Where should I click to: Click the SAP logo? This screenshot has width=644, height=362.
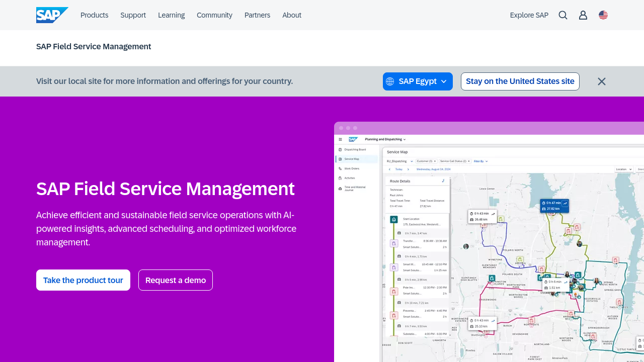[52, 15]
